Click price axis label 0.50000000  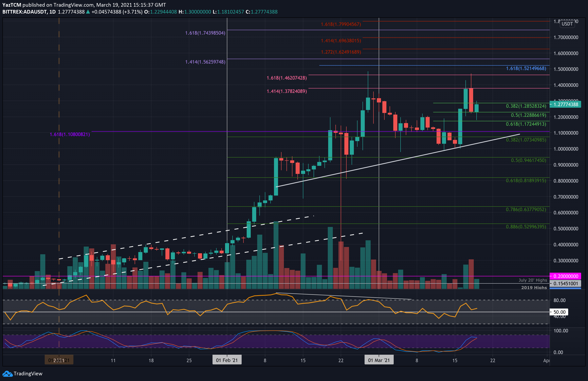pyautogui.click(x=566, y=229)
